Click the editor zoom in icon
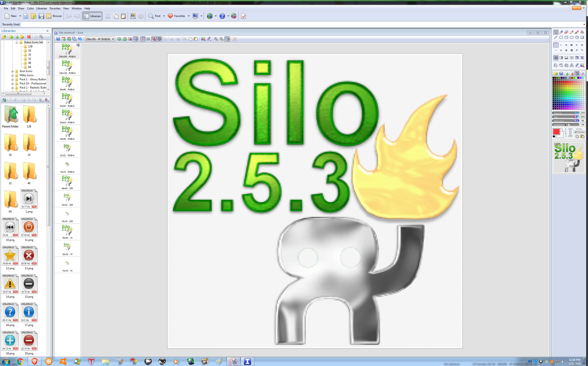The height and width of the screenshot is (366, 588). pos(216,39)
